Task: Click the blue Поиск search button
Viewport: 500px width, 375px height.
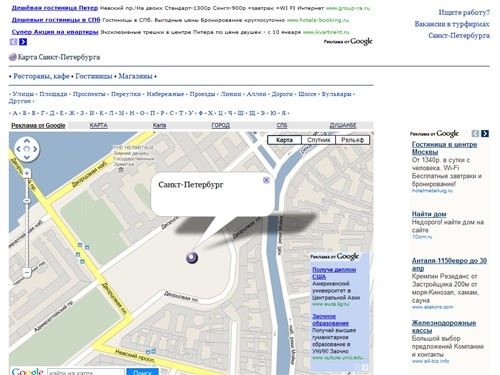Action: click(142, 372)
